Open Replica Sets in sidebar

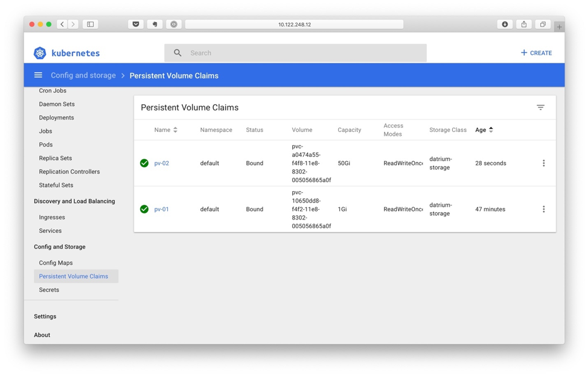point(55,158)
